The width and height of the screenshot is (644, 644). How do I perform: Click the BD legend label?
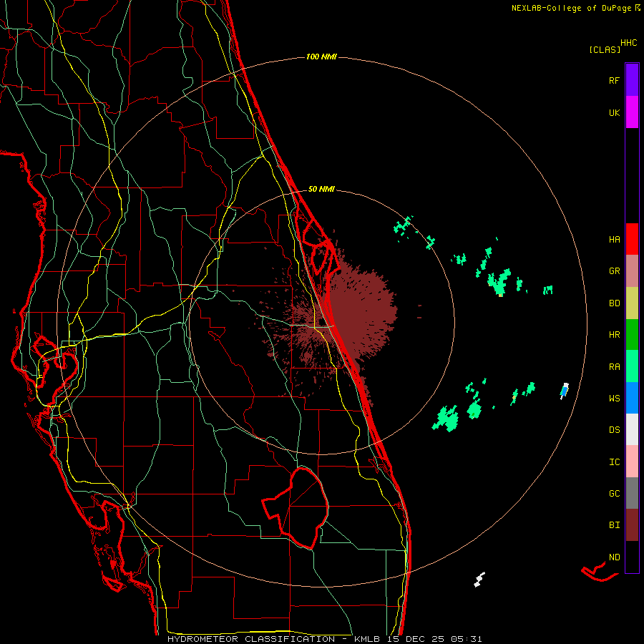[614, 303]
